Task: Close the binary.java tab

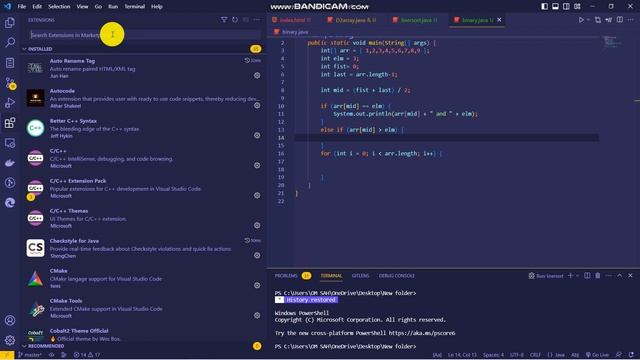Action: (499, 20)
